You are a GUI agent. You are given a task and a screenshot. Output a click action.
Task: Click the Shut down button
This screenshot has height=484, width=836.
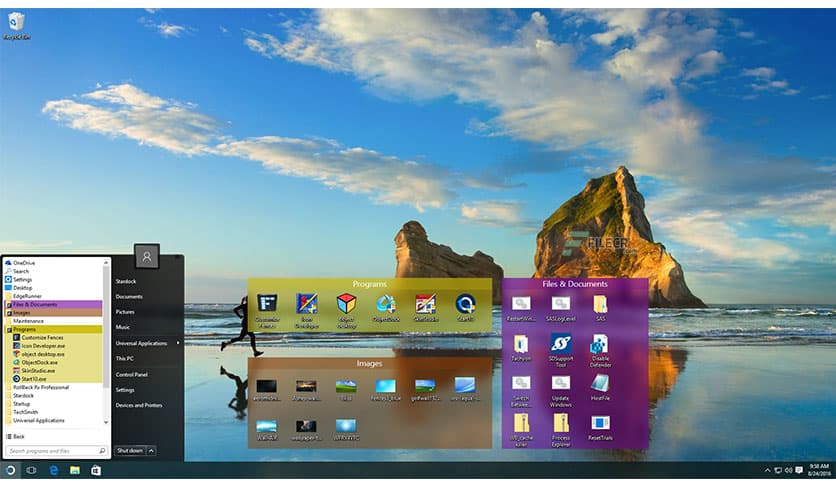[130, 451]
